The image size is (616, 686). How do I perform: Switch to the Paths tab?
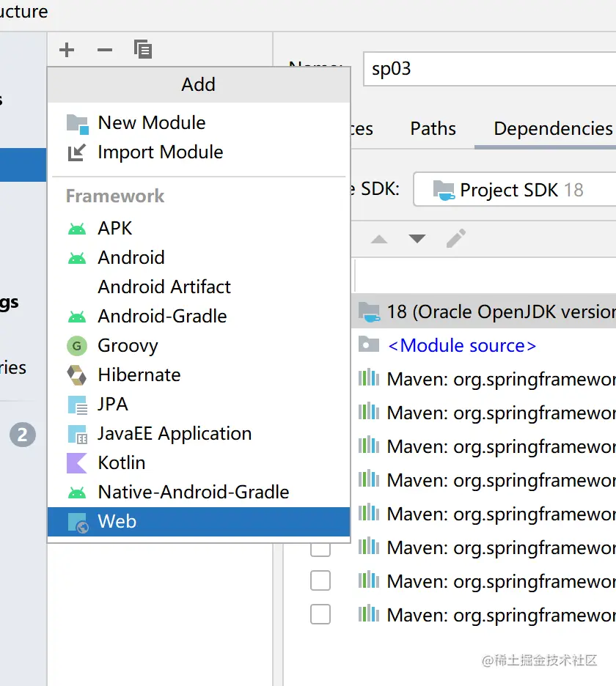tap(433, 129)
